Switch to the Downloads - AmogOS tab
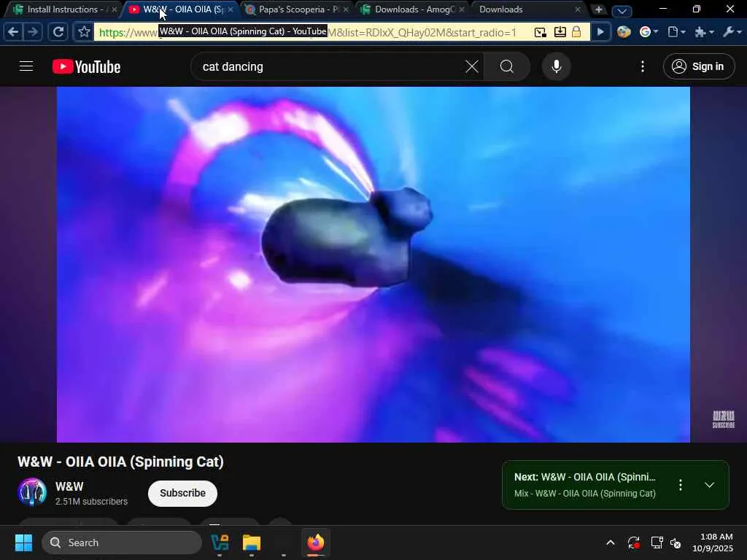The height and width of the screenshot is (560, 747). (x=414, y=9)
